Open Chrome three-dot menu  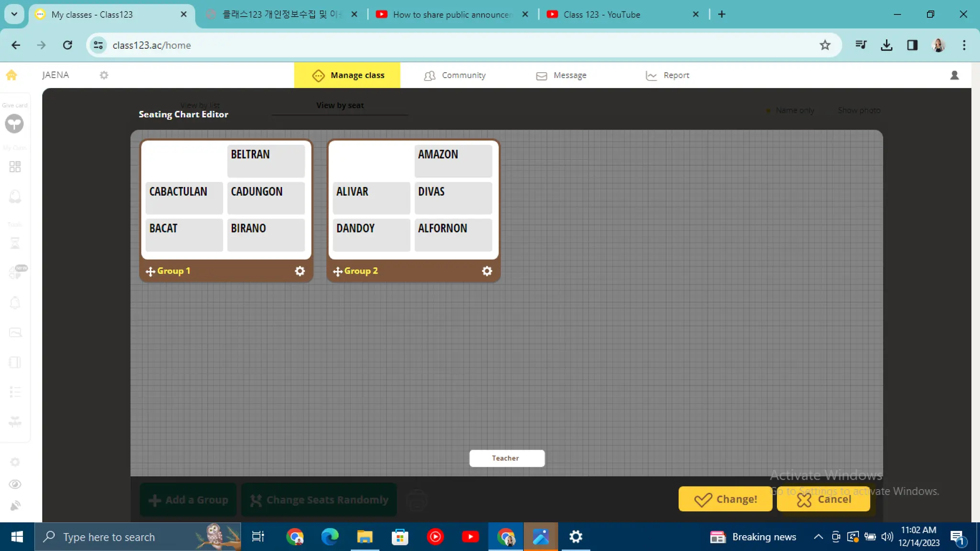(x=964, y=45)
